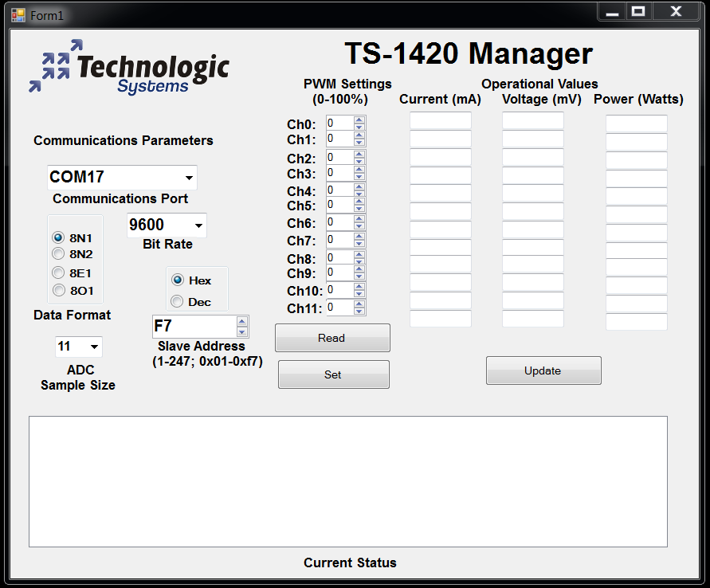Bump up the Ch11 PWM setting
The width and height of the screenshot is (710, 588).
click(359, 304)
